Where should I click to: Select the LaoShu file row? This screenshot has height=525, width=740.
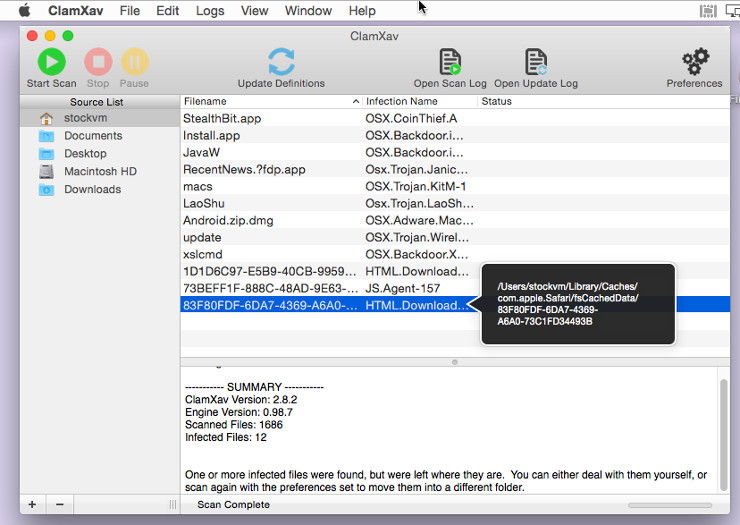point(455,203)
